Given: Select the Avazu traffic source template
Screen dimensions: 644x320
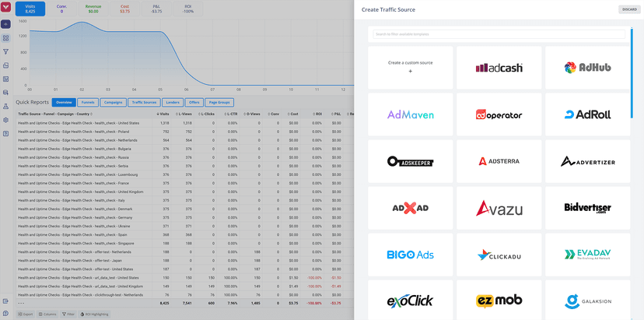Looking at the screenshot, I should click(x=499, y=208).
